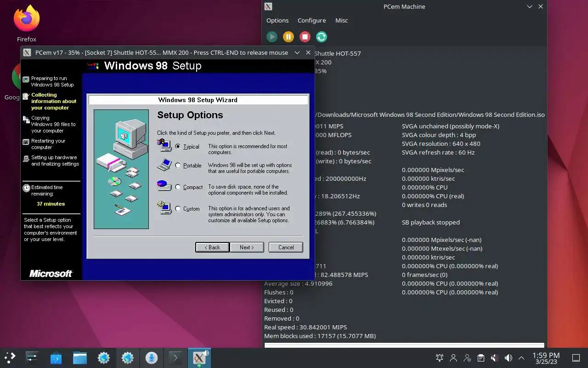Click the green play button in PCem Machine

coord(272,37)
